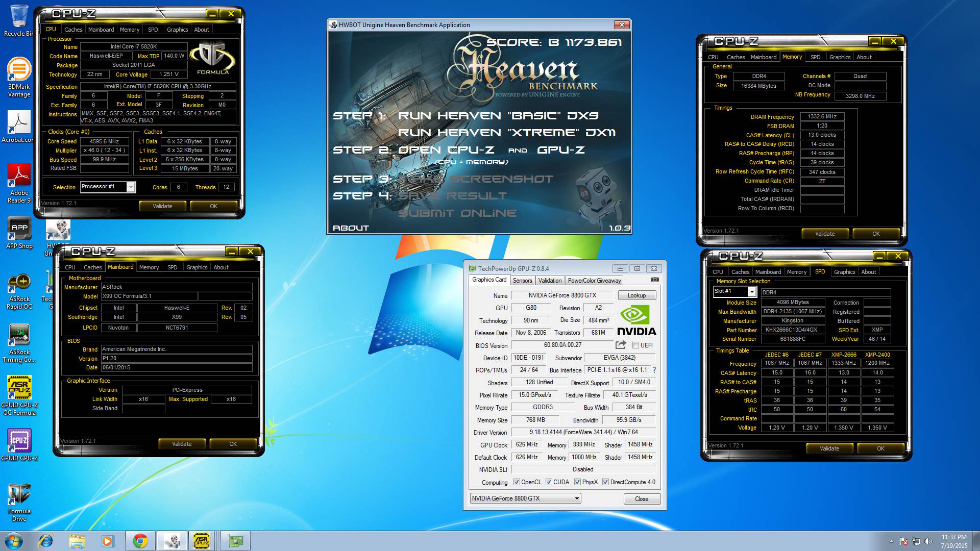
Task: Click OK in Memory CPU-Z window
Action: pos(876,234)
